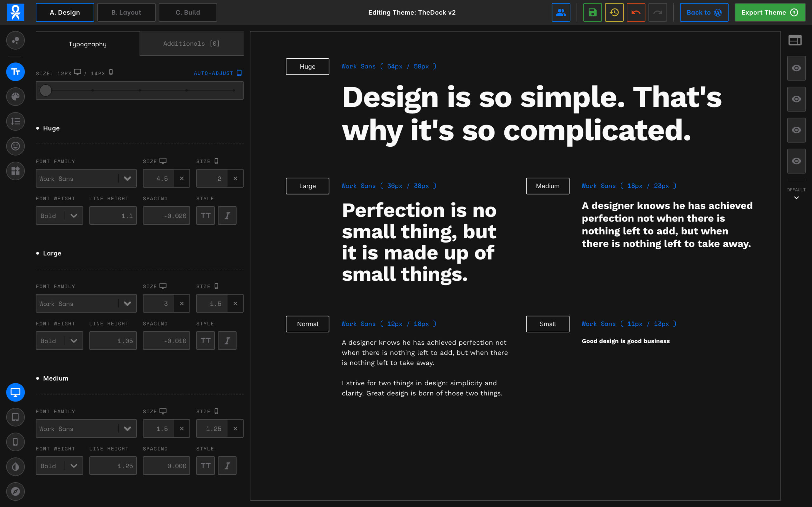Click the base font size slider handle

click(x=46, y=90)
